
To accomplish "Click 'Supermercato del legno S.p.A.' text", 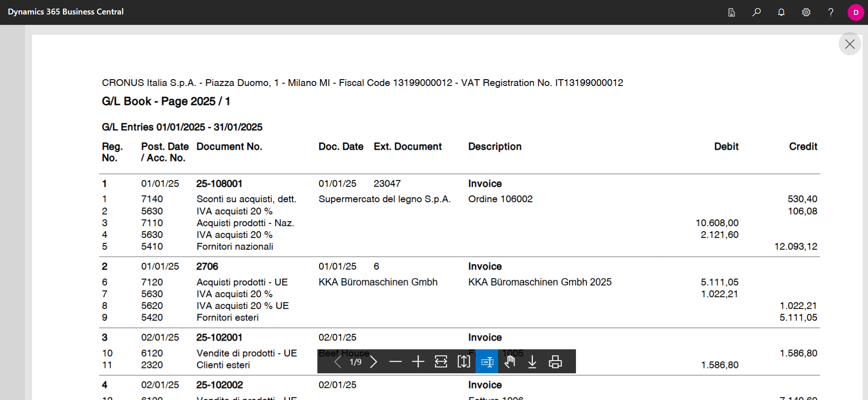I will pyautogui.click(x=385, y=199).
